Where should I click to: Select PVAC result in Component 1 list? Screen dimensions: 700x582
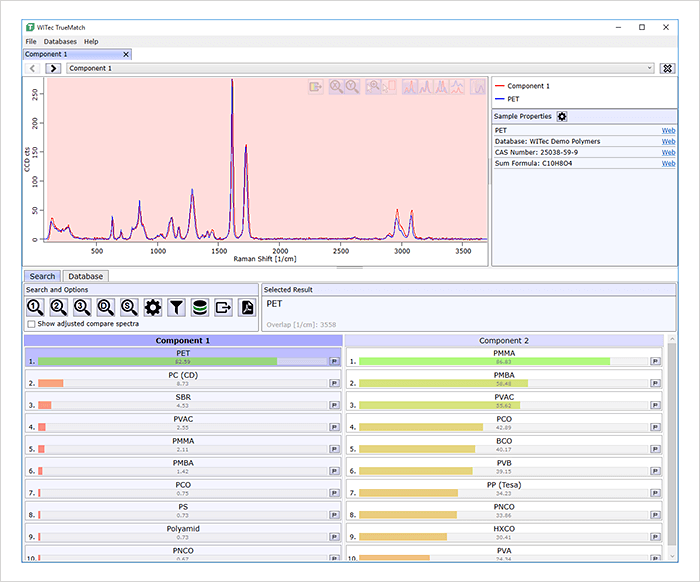click(183, 423)
